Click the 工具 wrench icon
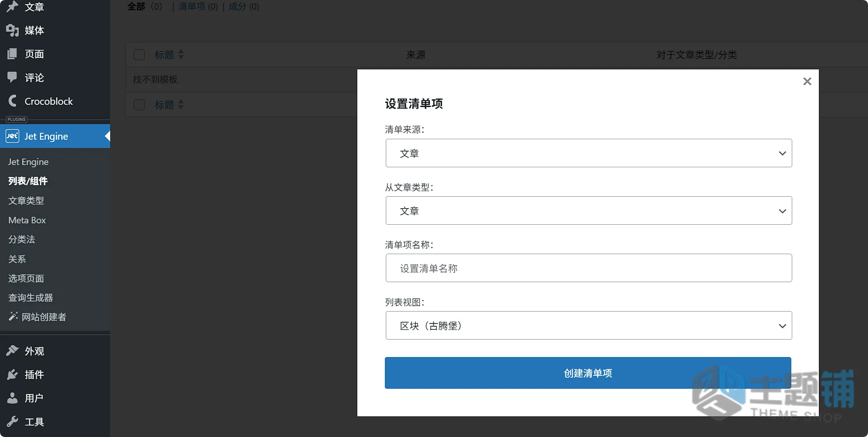 pyautogui.click(x=12, y=421)
